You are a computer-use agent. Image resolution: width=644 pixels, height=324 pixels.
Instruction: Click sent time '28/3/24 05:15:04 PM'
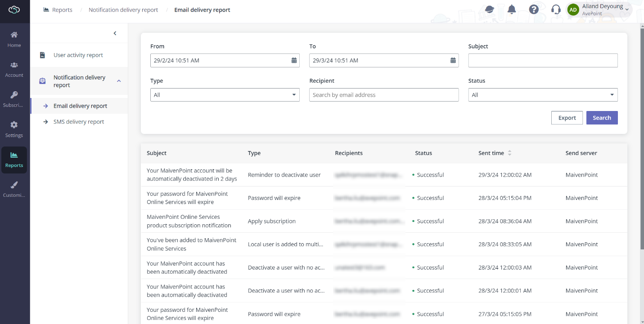point(505,198)
